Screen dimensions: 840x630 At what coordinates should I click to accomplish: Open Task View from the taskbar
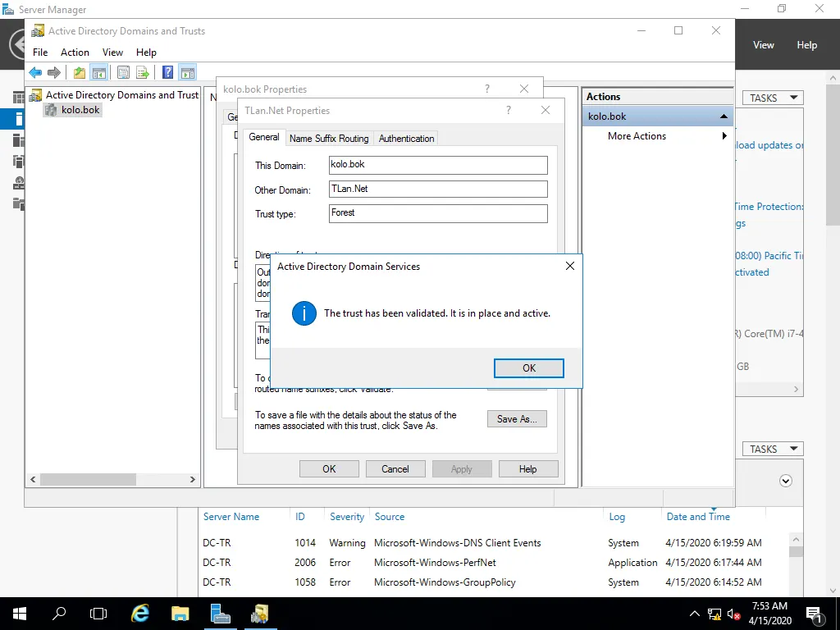(98, 614)
